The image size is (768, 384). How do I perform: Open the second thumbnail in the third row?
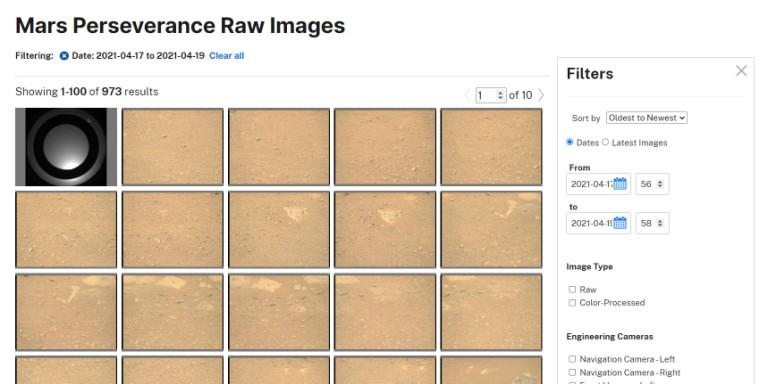[172, 312]
